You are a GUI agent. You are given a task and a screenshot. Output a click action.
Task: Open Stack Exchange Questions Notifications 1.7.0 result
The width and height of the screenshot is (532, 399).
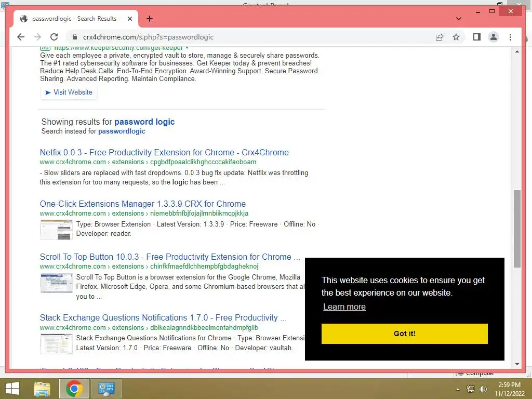point(163,318)
